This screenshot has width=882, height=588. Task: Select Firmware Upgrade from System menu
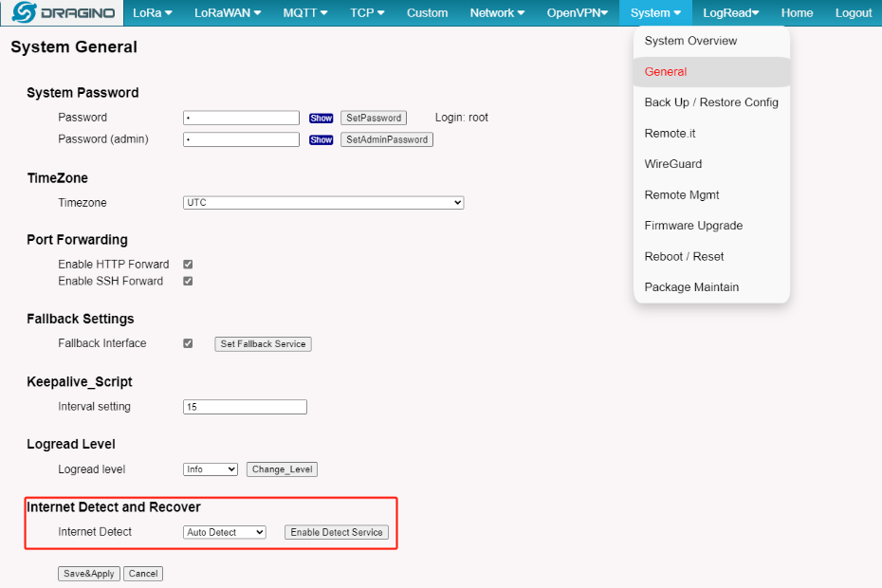point(693,226)
